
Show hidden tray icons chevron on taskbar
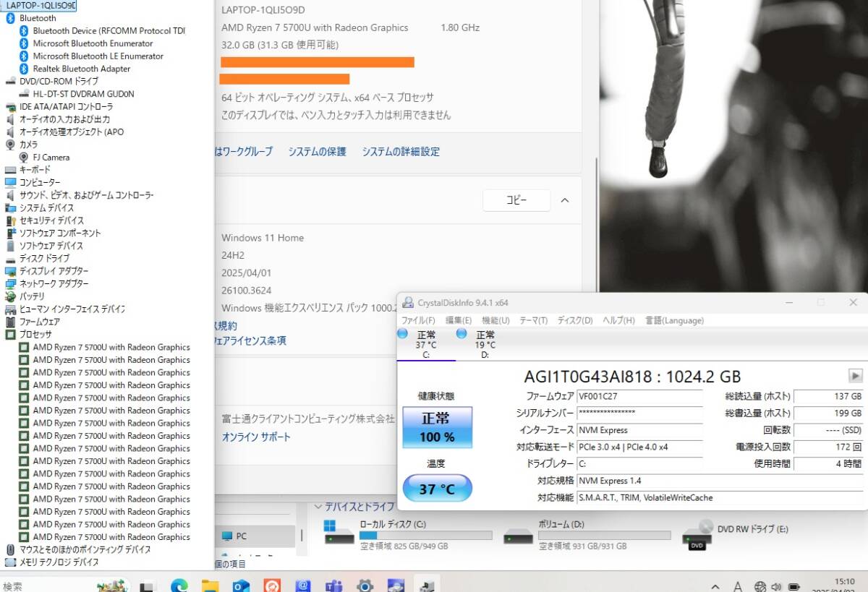(x=715, y=587)
